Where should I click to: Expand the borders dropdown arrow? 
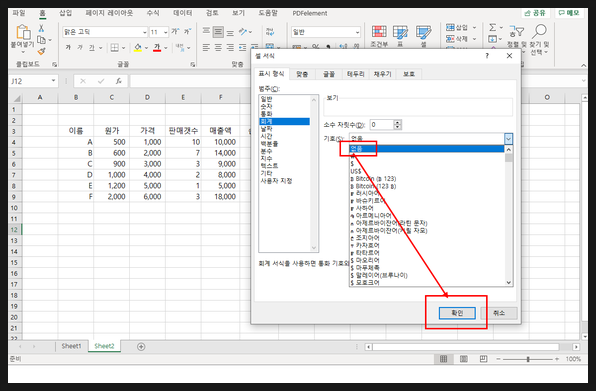(123, 48)
